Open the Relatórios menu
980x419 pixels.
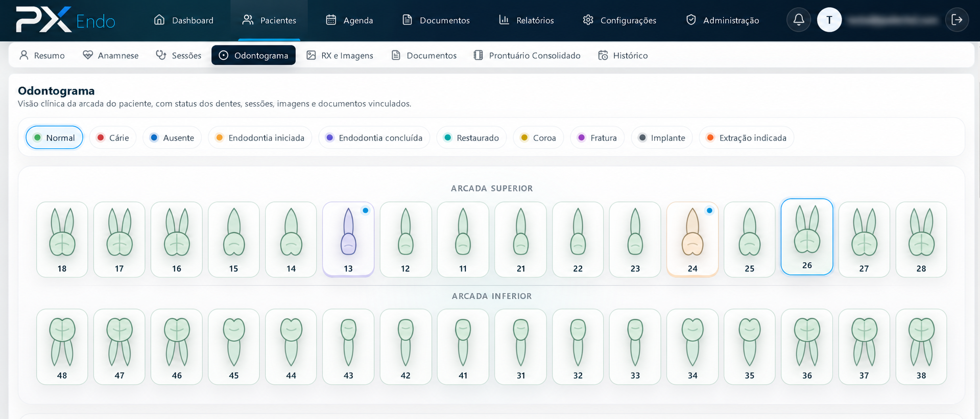pyautogui.click(x=527, y=20)
